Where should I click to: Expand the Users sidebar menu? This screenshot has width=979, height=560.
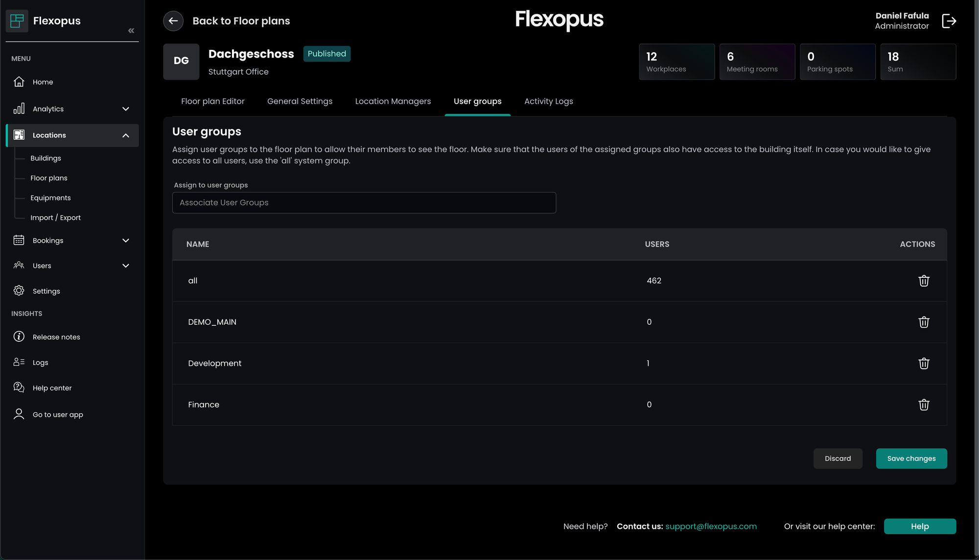126,266
